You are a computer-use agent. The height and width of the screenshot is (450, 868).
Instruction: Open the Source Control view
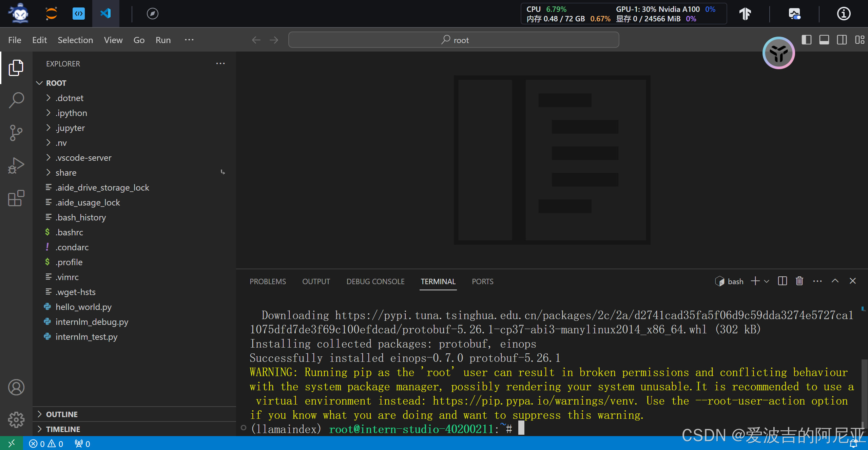click(x=16, y=133)
